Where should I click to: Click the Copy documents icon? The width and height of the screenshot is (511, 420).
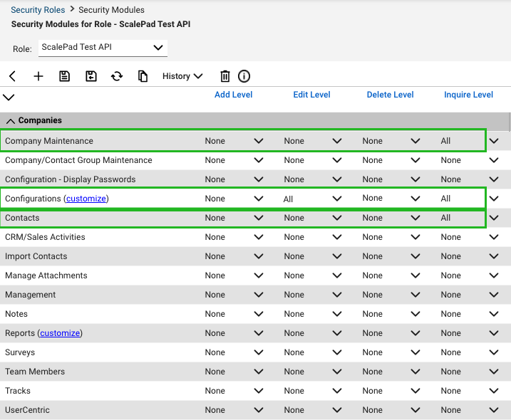(x=143, y=76)
